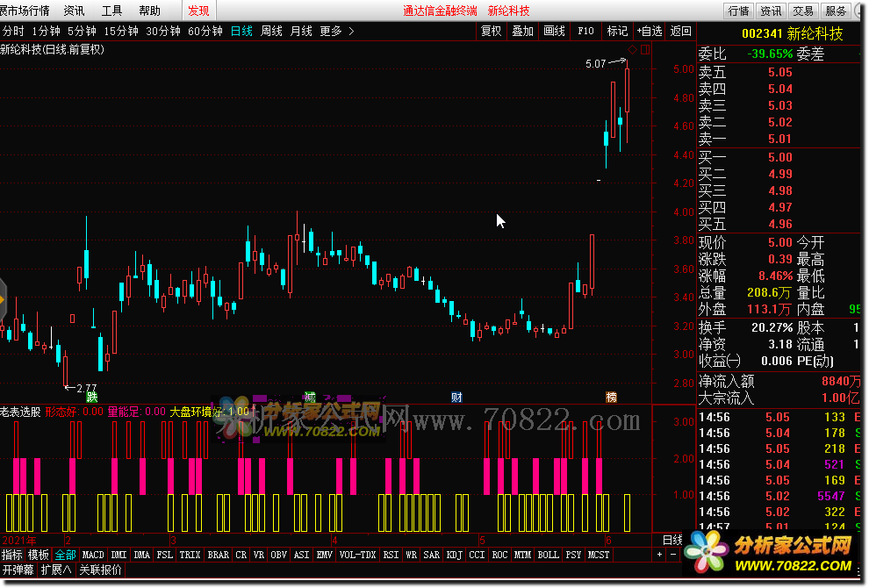This screenshot has width=869, height=588.
Task: Switch indicator to RSI
Action: click(391, 555)
